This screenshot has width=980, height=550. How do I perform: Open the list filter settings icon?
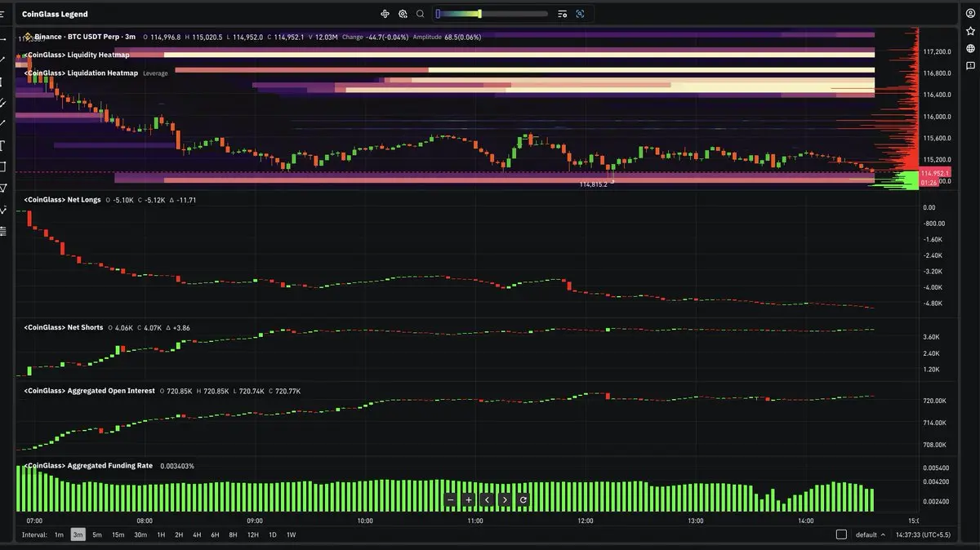(x=562, y=14)
